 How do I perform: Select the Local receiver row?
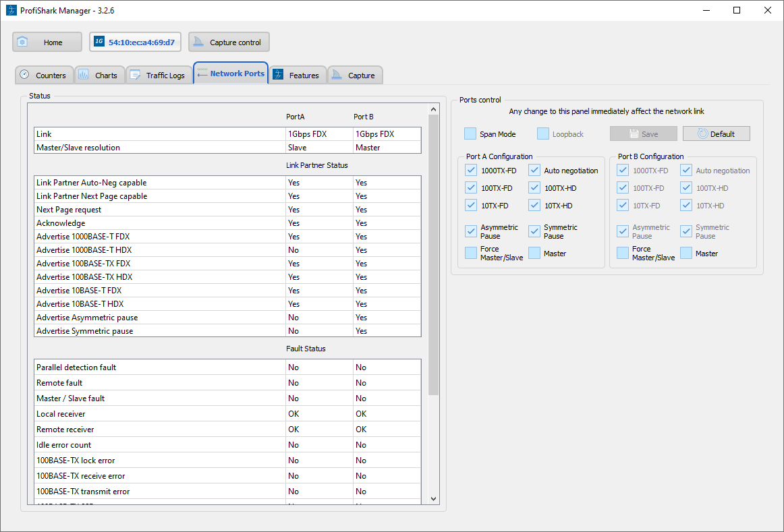[227, 413]
